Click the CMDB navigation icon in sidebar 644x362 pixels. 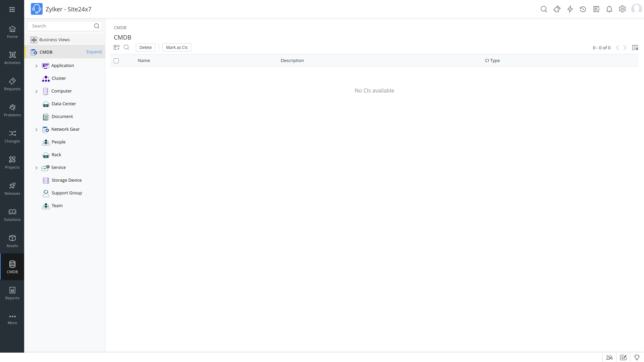12,267
